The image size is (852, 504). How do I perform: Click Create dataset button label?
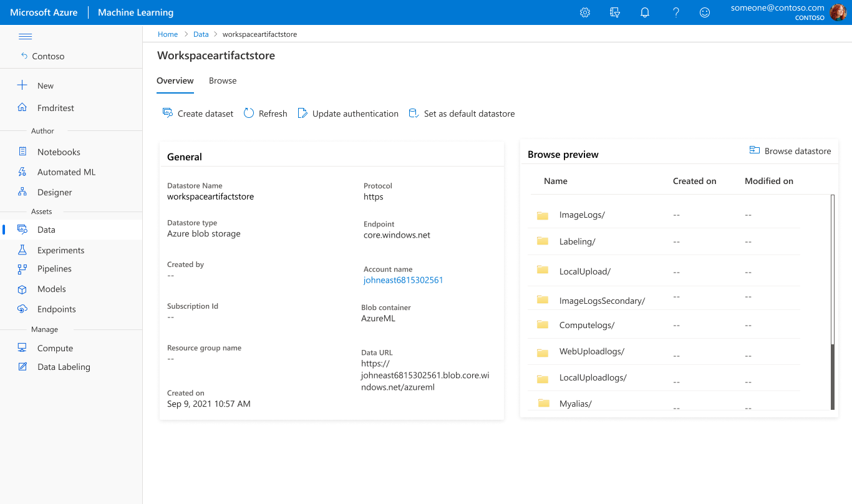pos(205,114)
